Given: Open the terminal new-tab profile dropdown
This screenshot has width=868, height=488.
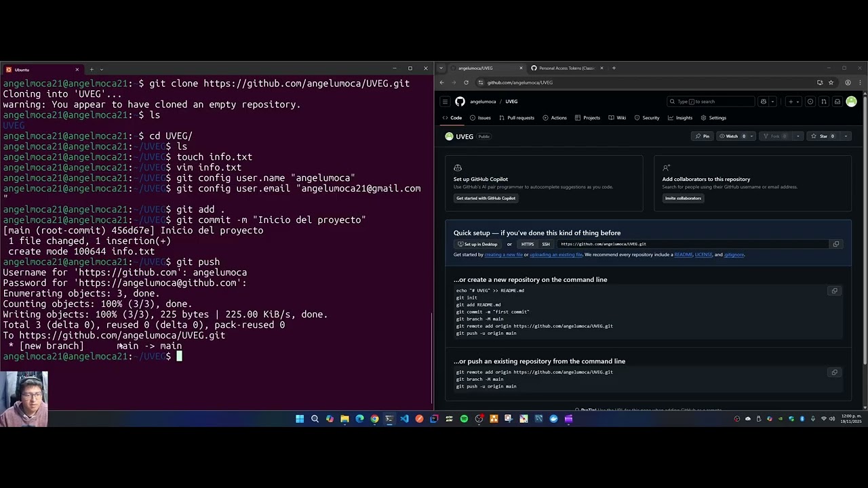Looking at the screenshot, I should 102,69.
